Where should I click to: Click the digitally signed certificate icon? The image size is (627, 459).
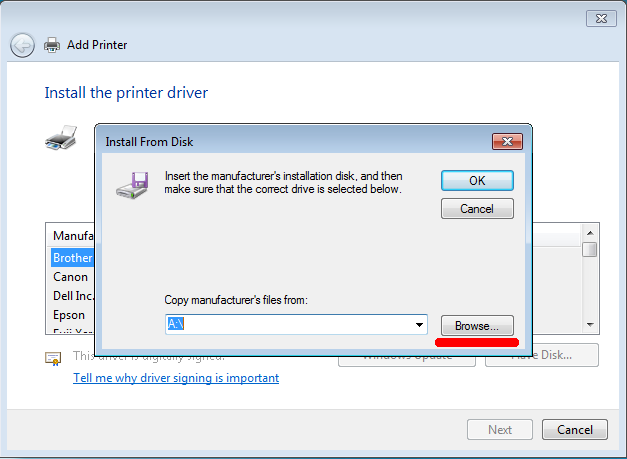pos(53,357)
